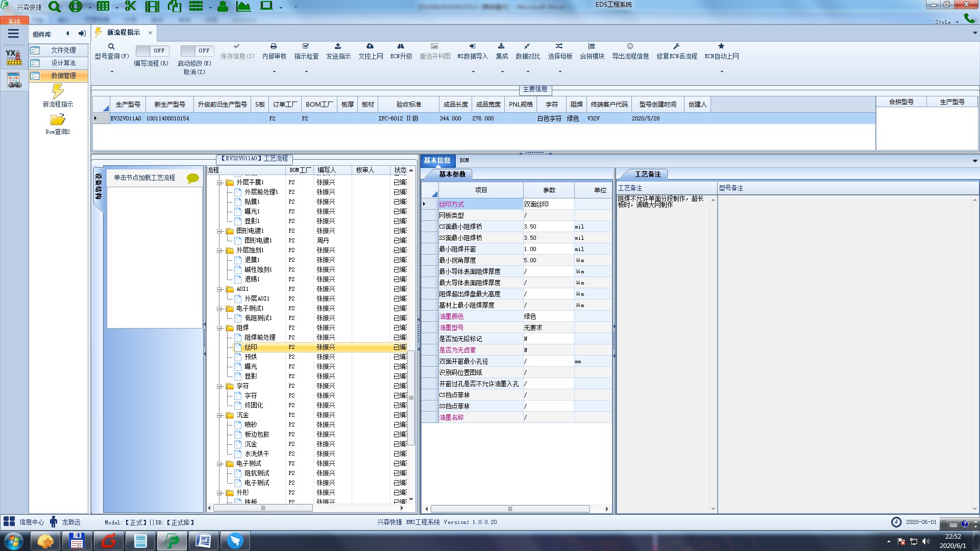Click the 发送指示 upload icon
Viewport: 980px width, 551px height.
338,46
